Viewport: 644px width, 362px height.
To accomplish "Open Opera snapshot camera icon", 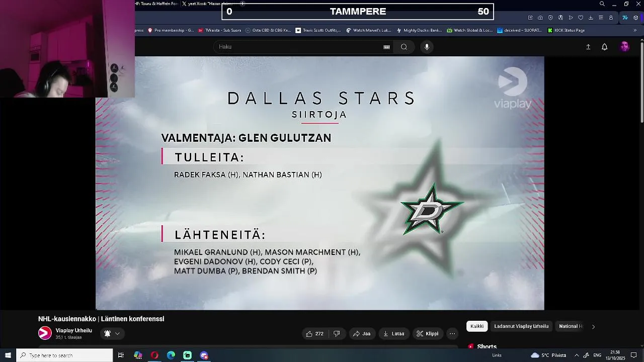I will 540,18.
